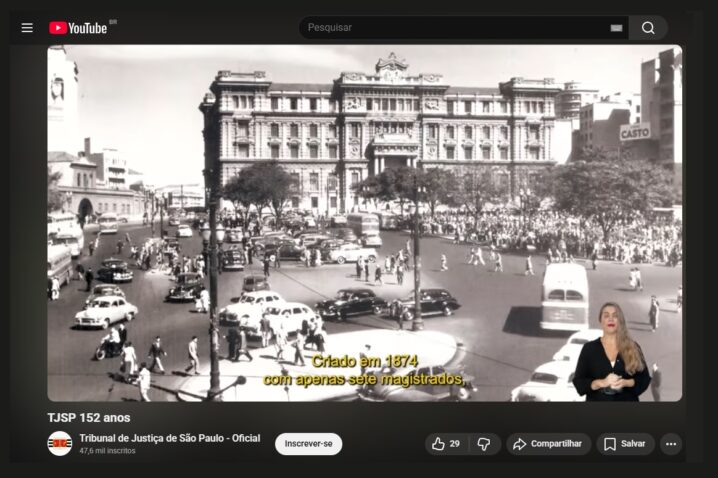Viewport: 718px width, 478px height.
Task: Open Tribunal de Justiça de São Paulo channel link
Action: [169, 438]
